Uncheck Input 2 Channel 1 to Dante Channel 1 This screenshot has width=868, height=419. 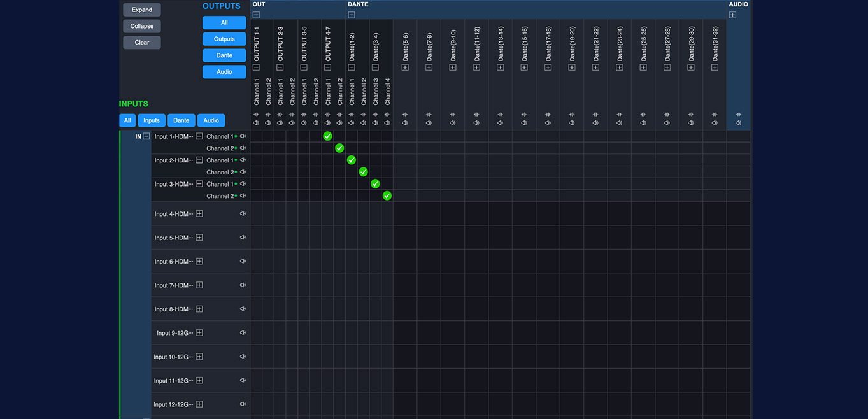tap(351, 160)
